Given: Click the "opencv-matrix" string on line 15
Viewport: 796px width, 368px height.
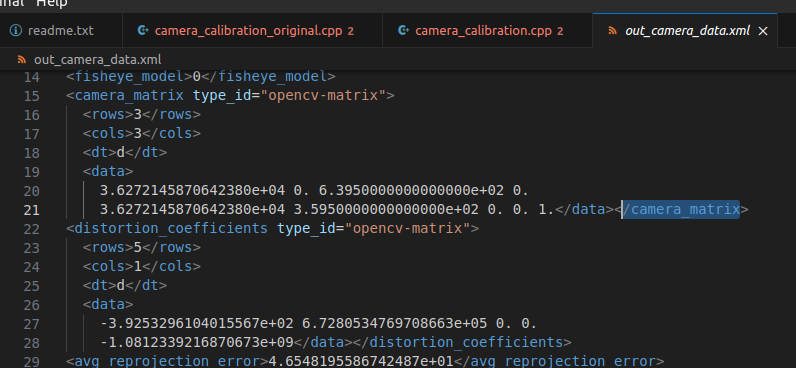Looking at the screenshot, I should [323, 95].
